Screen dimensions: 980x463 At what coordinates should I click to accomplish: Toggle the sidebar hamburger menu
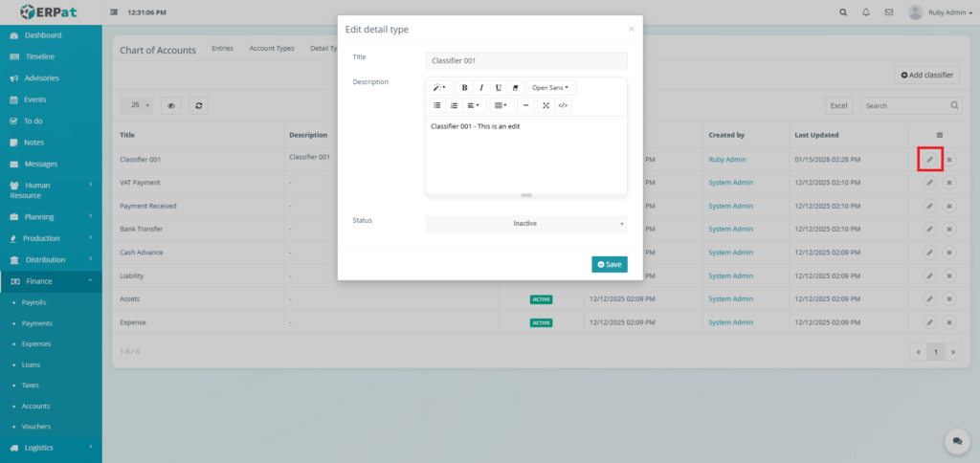point(114,12)
